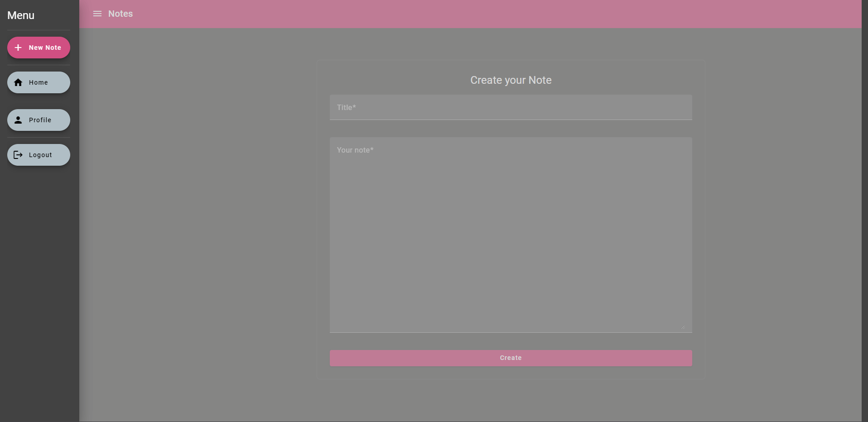The image size is (868, 422).
Task: Click inside the Your note text area
Action: [x=511, y=235]
